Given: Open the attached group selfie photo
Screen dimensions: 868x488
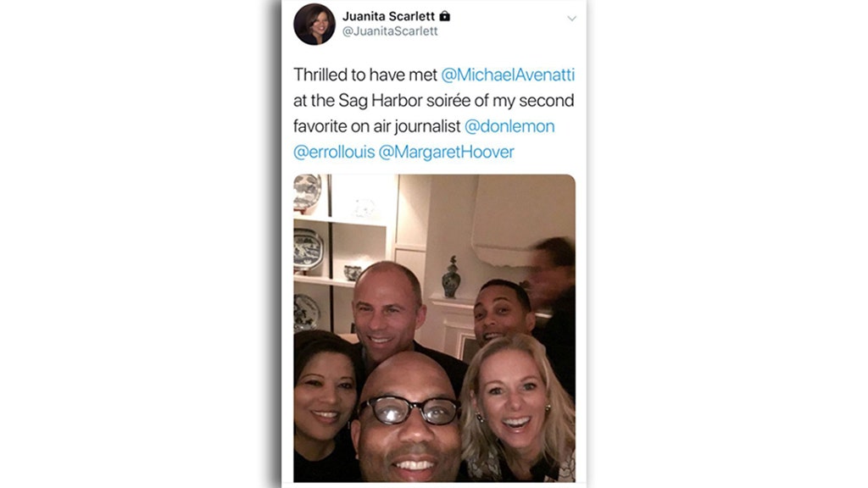Looking at the screenshot, I should 435,328.
